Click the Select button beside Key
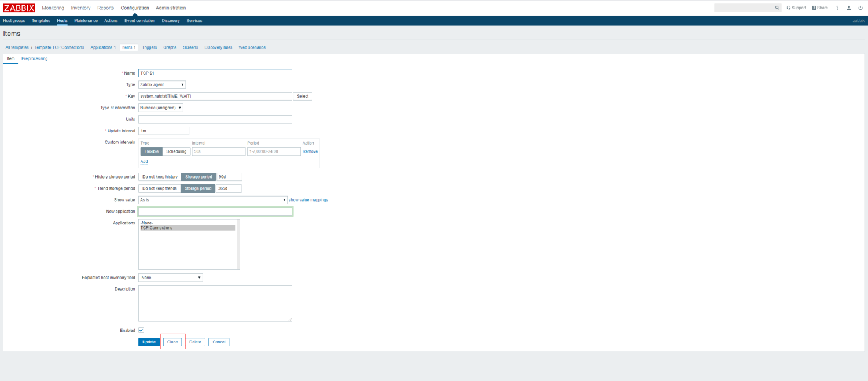 (303, 96)
